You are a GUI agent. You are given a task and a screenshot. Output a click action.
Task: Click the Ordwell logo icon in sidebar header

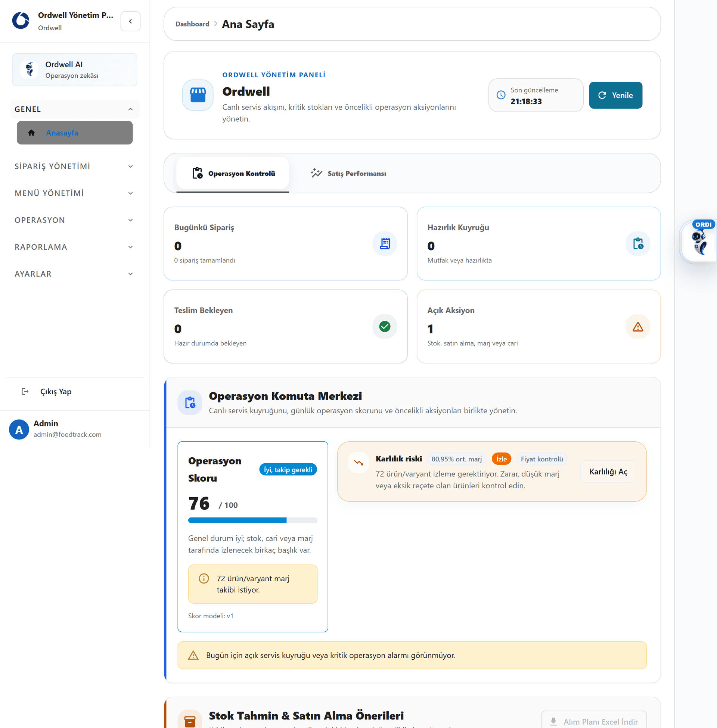click(21, 21)
